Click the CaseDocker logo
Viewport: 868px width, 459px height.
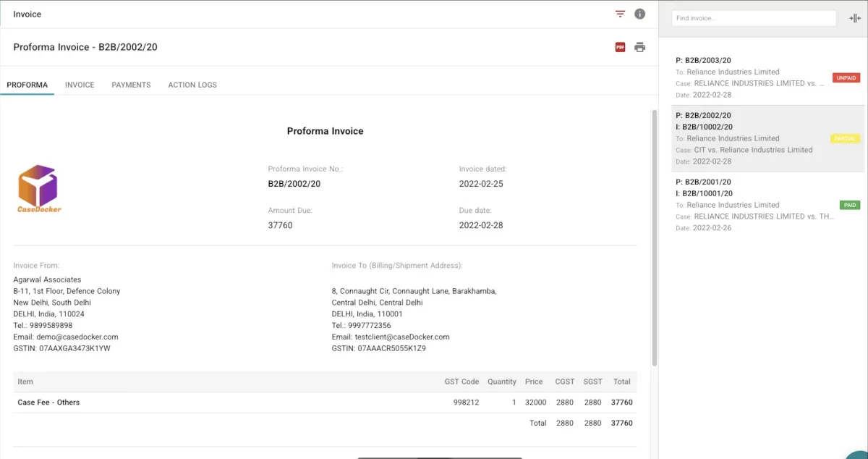pos(39,189)
